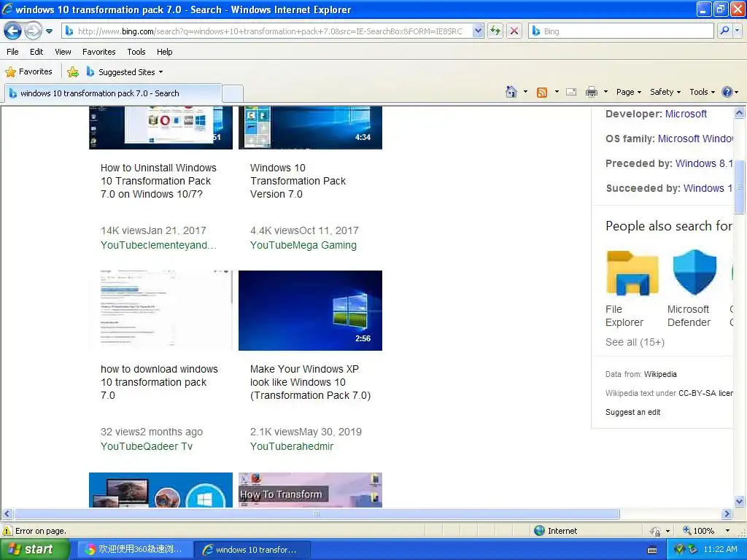Select the windows 10 transformation pack tab
Viewport: 747px width, 560px height.
[x=115, y=93]
